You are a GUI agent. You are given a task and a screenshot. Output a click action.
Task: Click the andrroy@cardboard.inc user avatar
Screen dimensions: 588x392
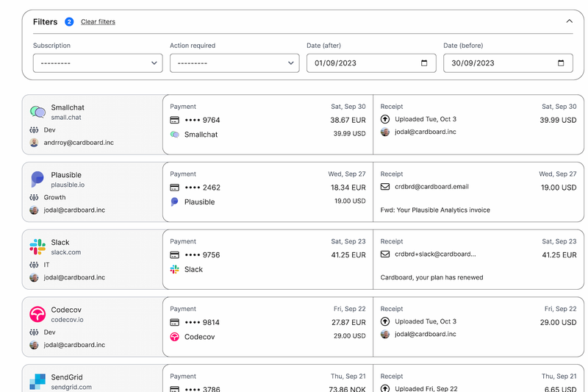[34, 143]
